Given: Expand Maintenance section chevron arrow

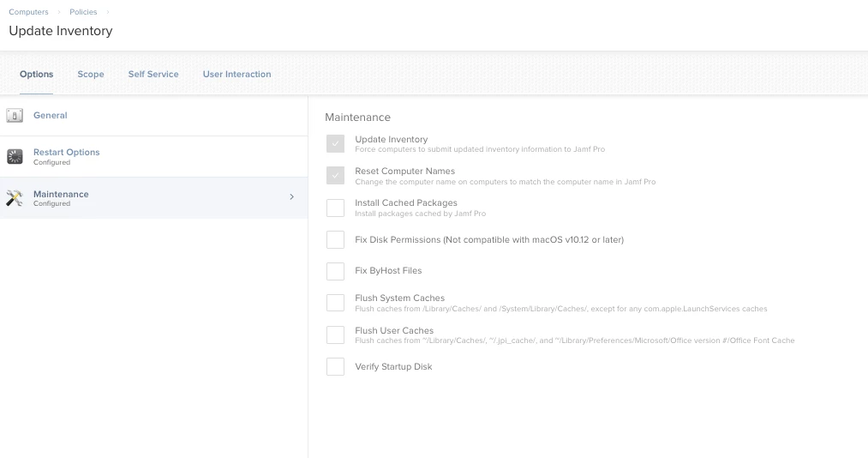Looking at the screenshot, I should (291, 197).
